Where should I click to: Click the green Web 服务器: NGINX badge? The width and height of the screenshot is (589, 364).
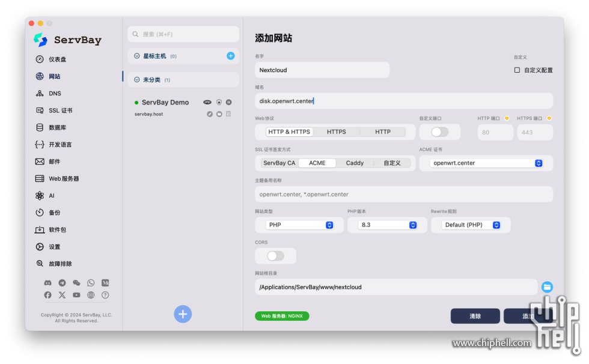282,316
